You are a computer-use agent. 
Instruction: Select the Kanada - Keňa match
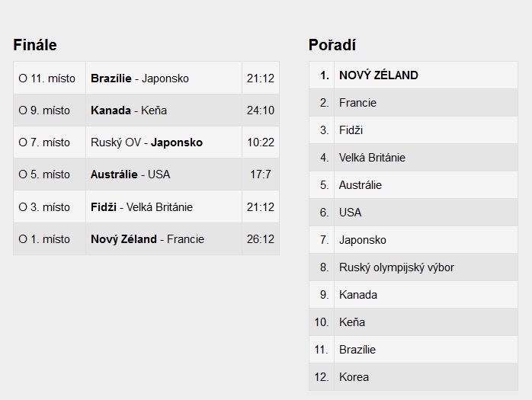tap(129, 110)
